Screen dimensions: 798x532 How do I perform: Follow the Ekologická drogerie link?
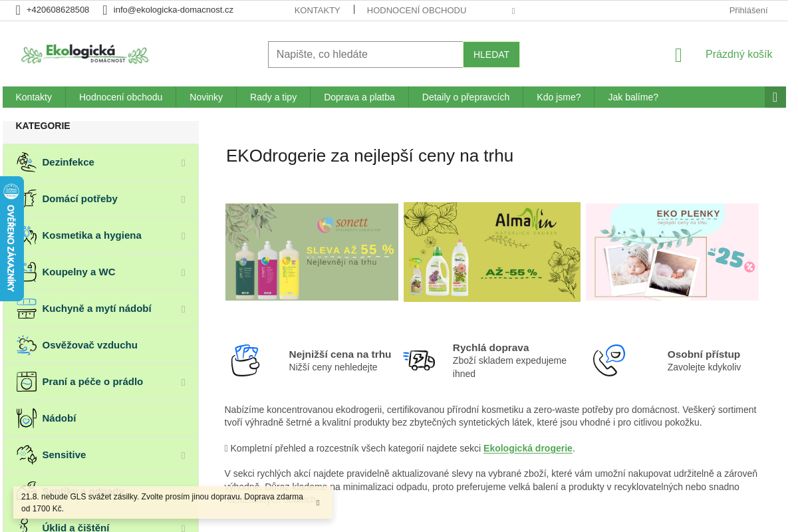tap(528, 448)
